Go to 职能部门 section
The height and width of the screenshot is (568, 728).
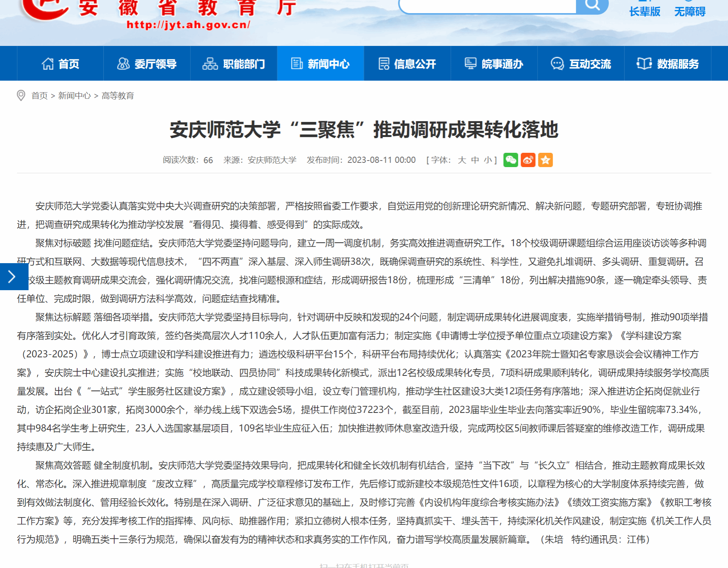[234, 64]
